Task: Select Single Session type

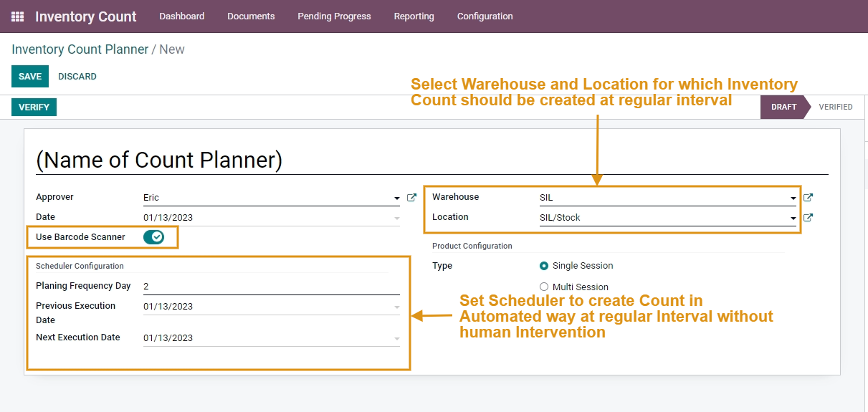Action: pyautogui.click(x=543, y=266)
